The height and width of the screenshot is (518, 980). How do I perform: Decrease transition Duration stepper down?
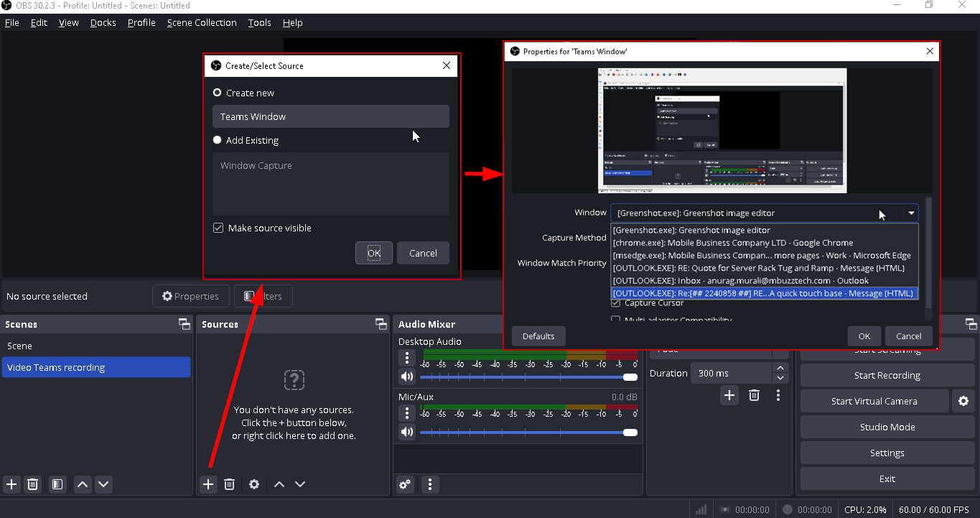tap(780, 378)
